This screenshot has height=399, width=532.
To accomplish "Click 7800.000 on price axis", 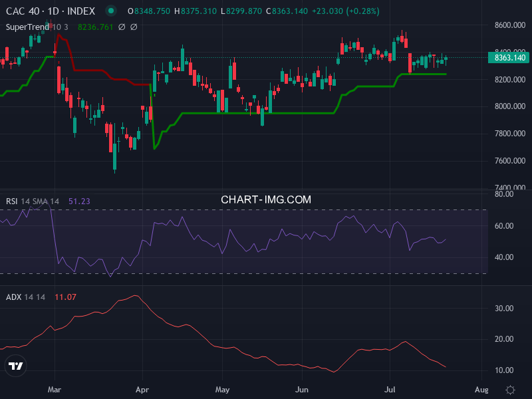I will [x=510, y=134].
